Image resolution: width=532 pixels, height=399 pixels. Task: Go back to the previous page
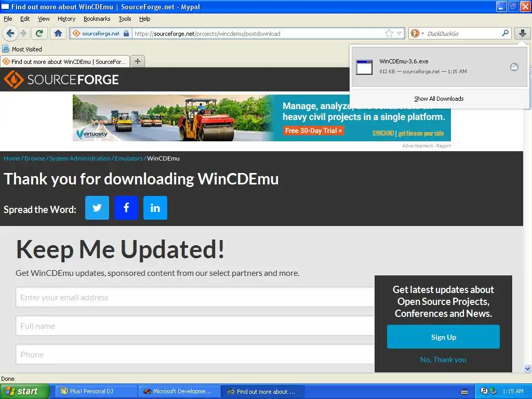10,33
